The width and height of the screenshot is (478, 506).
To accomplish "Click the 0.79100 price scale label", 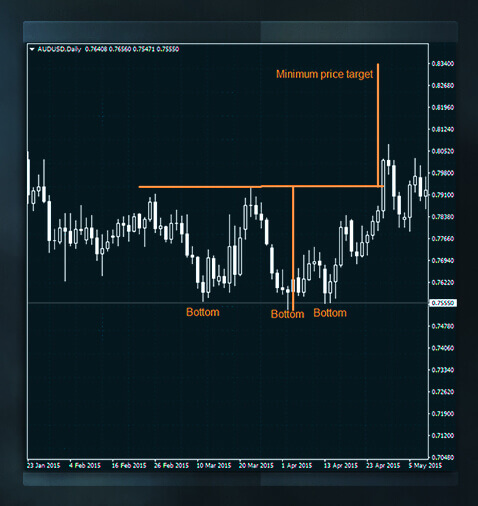I will click(443, 195).
